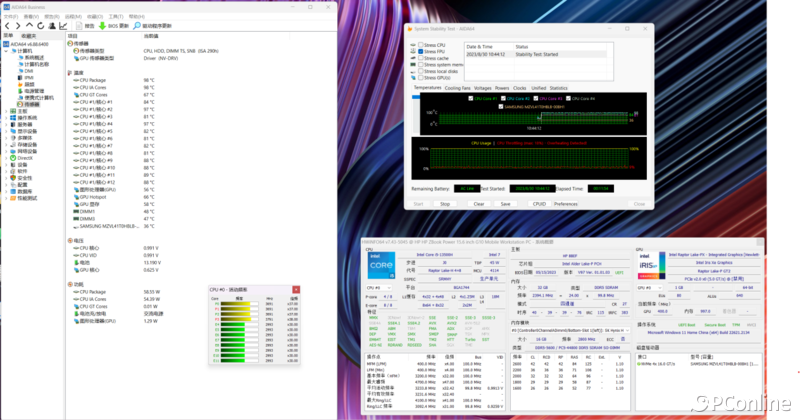
Task: Click the Clear button in Stability Test
Action: click(x=479, y=204)
